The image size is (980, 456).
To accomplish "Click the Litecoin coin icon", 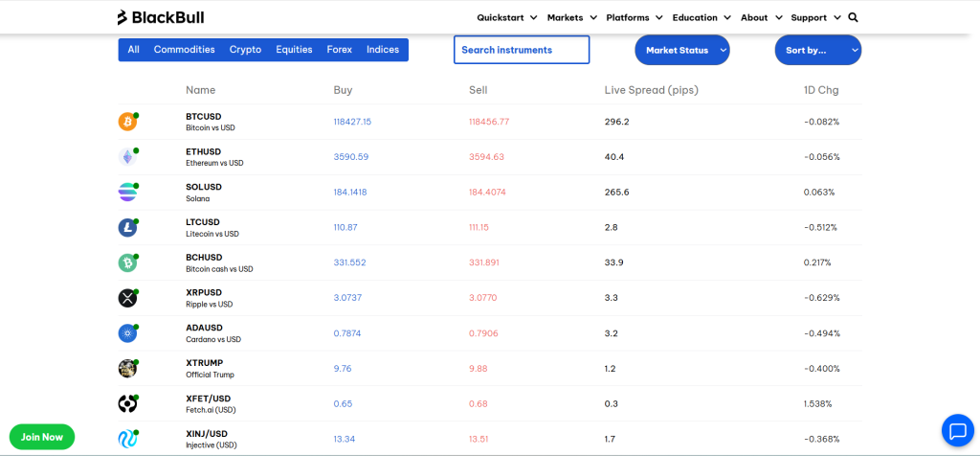I will (x=127, y=228).
